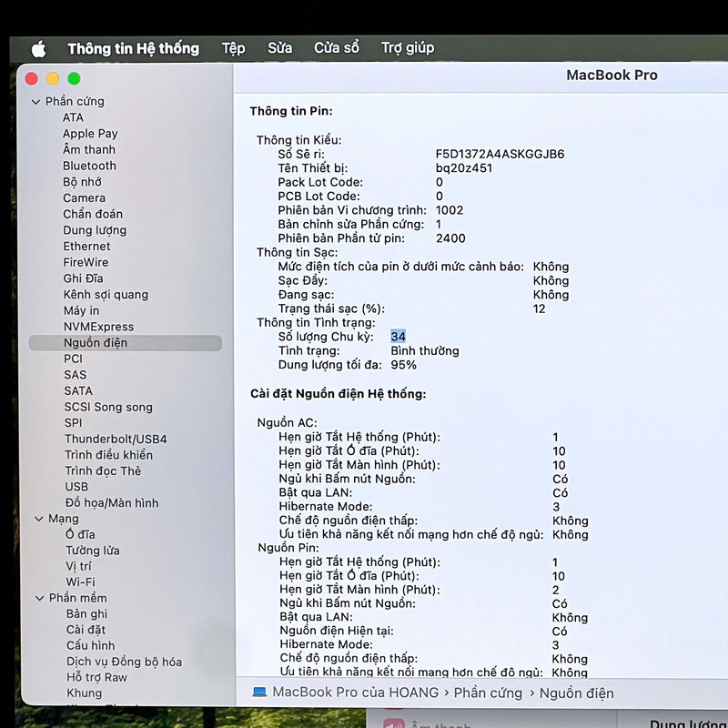Viewport: 728px width, 728px height.
Task: Click the MacBook laptop icon in path bar
Action: tap(259, 693)
